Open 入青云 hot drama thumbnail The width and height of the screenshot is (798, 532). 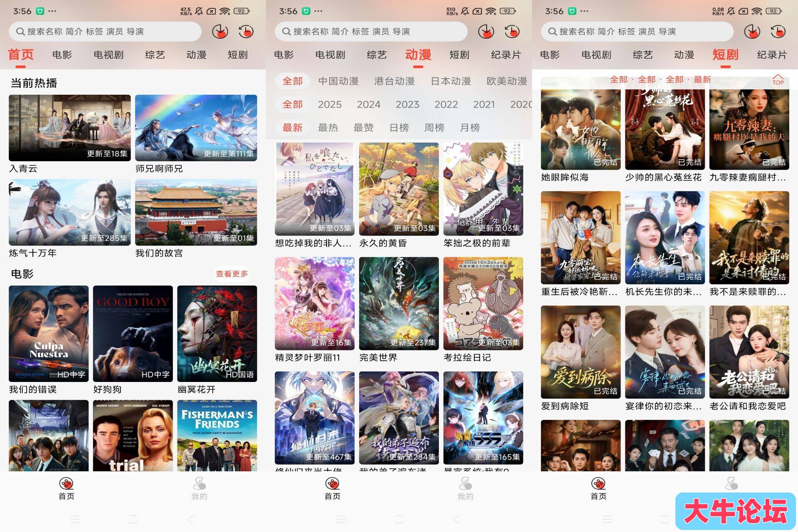70,128
